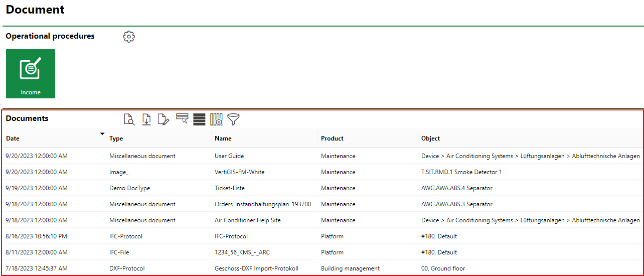Open the Income procedure tile

(x=31, y=74)
